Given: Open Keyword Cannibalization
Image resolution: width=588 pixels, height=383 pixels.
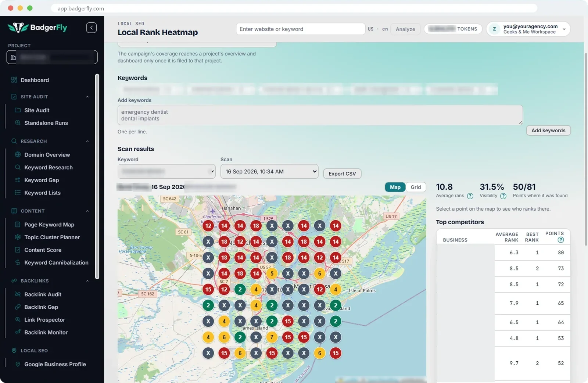Looking at the screenshot, I should click(56, 262).
